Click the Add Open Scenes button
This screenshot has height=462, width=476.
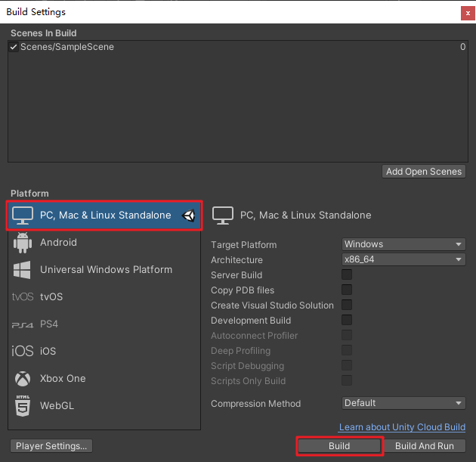(x=424, y=172)
